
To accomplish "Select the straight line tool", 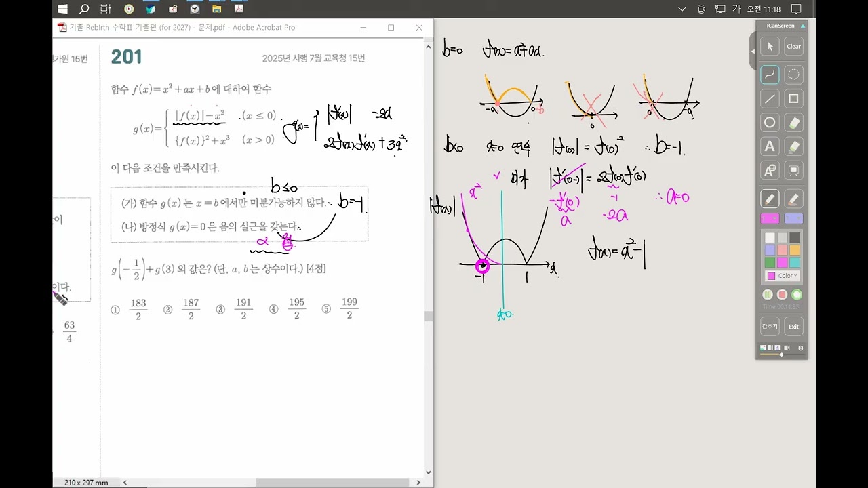I will [x=769, y=99].
